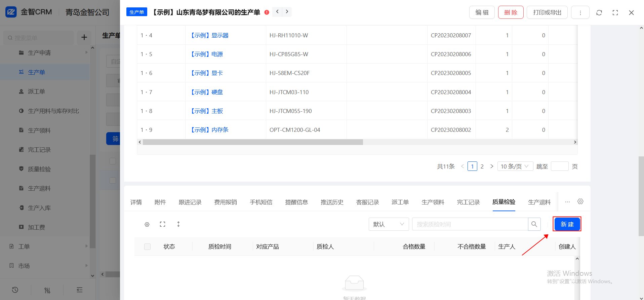Click the table scroll-left arrow

(x=140, y=142)
